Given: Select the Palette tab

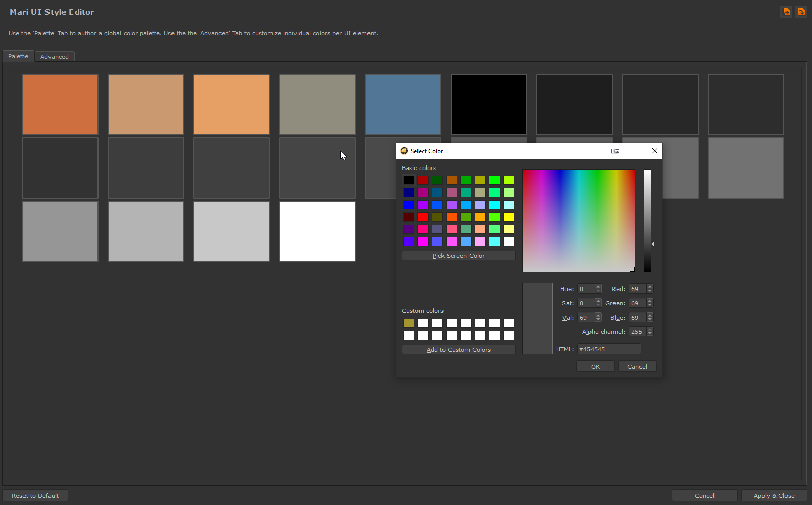Looking at the screenshot, I should (18, 56).
